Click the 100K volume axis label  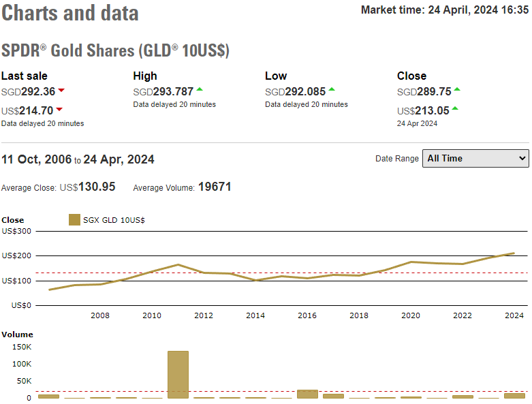22,364
